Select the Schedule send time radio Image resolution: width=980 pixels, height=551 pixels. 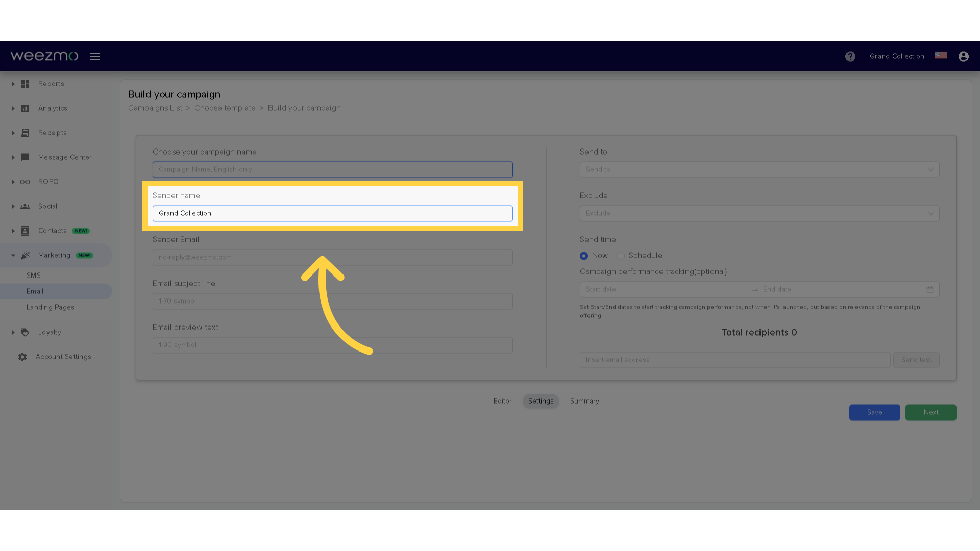(x=621, y=256)
